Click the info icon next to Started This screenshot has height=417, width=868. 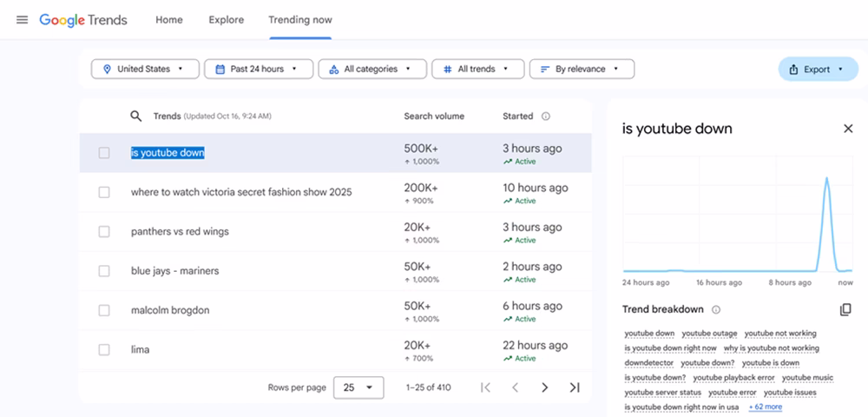click(x=545, y=116)
